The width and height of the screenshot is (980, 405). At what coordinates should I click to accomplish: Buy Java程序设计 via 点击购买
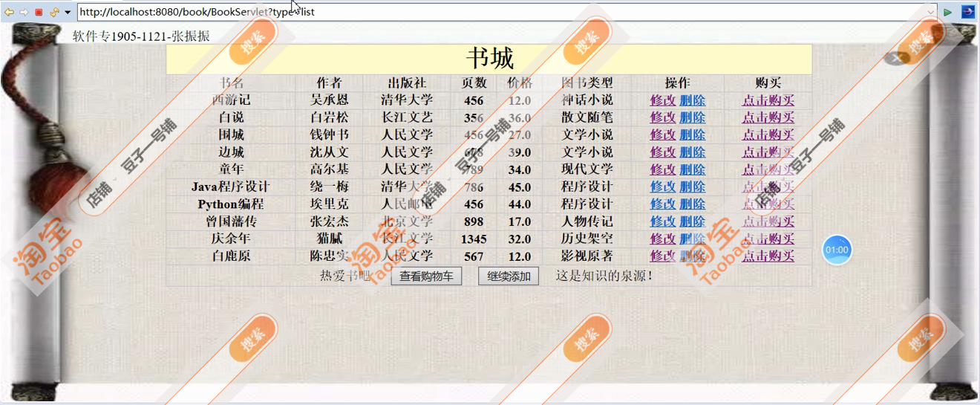(768, 187)
